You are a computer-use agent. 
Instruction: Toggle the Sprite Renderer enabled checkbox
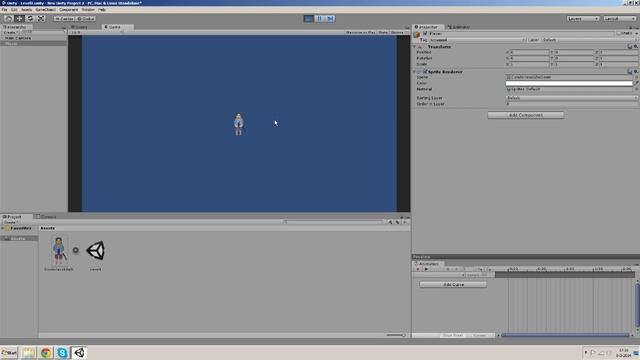coord(425,72)
